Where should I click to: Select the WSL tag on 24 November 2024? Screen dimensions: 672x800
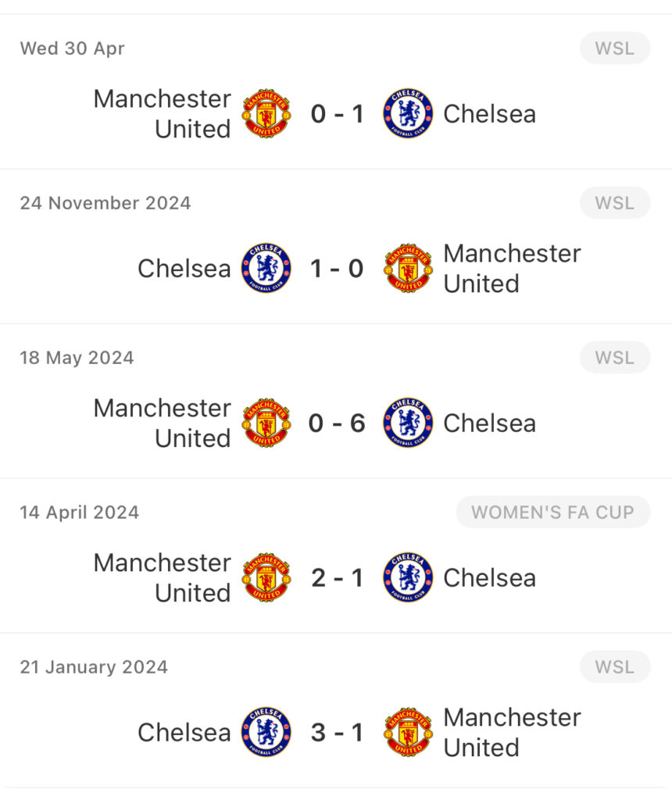click(x=615, y=203)
